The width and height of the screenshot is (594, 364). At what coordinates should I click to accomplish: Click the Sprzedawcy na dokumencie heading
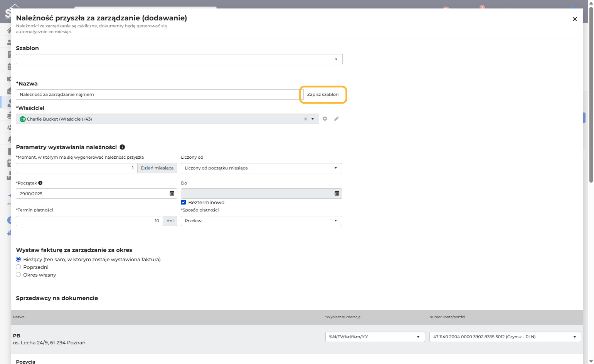pyautogui.click(x=57, y=298)
